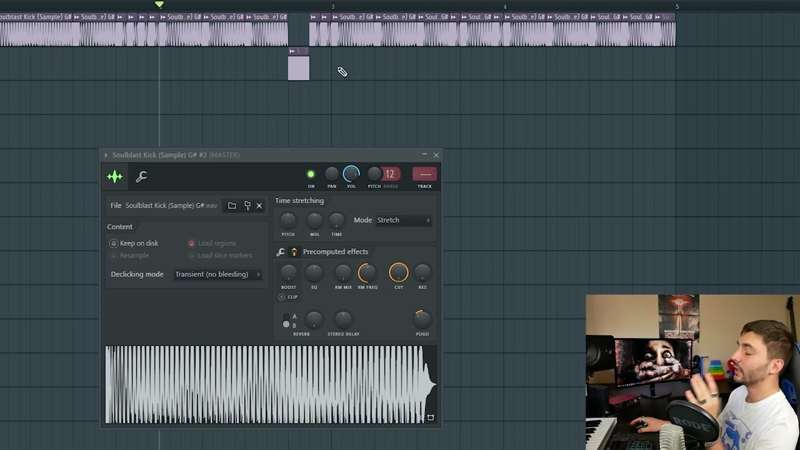Click the time stretching TIME knob
Screen dimensions: 800x450
(x=336, y=220)
